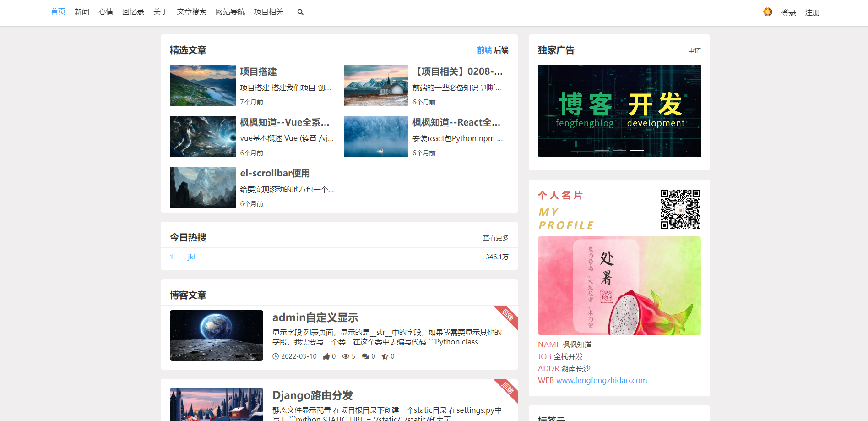Open the snowy church thumbnail

click(x=376, y=86)
